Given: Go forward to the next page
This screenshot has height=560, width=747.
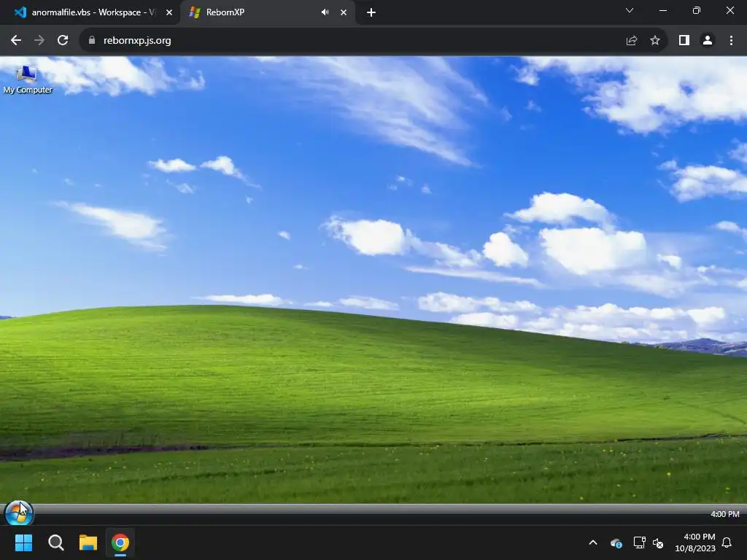Looking at the screenshot, I should pyautogui.click(x=39, y=41).
